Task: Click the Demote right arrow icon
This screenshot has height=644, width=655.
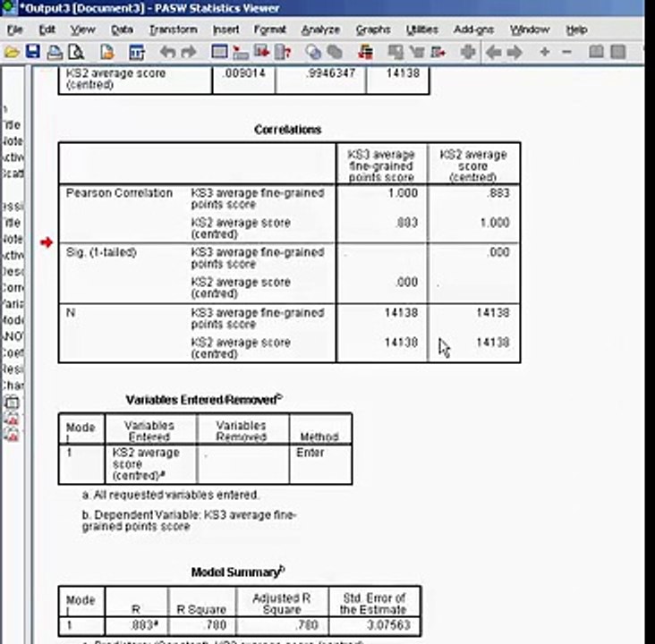Action: coord(515,52)
